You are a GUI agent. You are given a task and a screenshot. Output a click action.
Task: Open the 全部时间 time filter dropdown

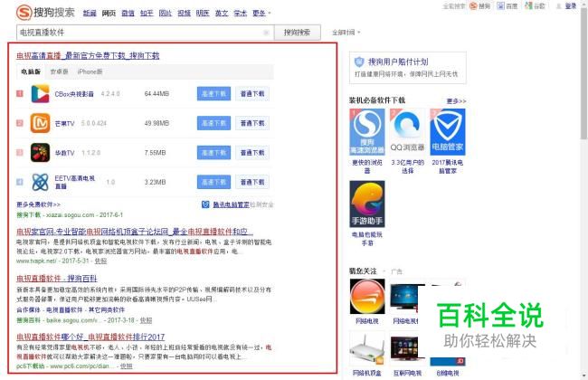[x=346, y=33]
